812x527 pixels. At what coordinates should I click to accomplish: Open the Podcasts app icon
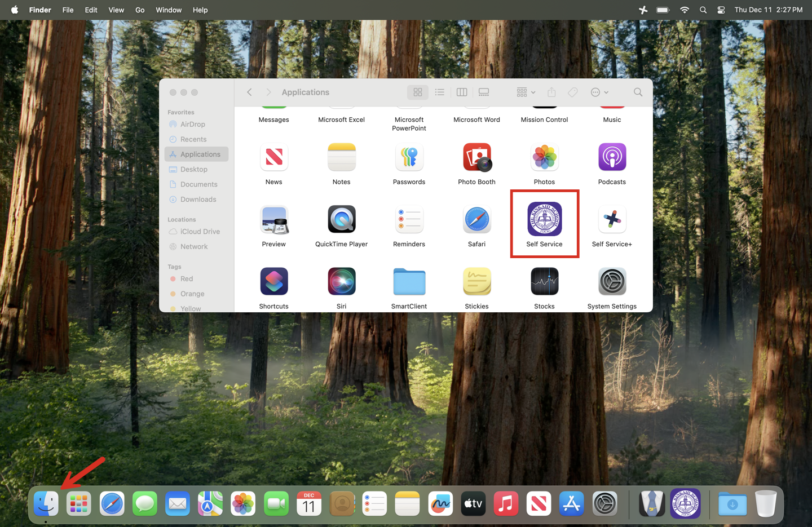pyautogui.click(x=612, y=157)
